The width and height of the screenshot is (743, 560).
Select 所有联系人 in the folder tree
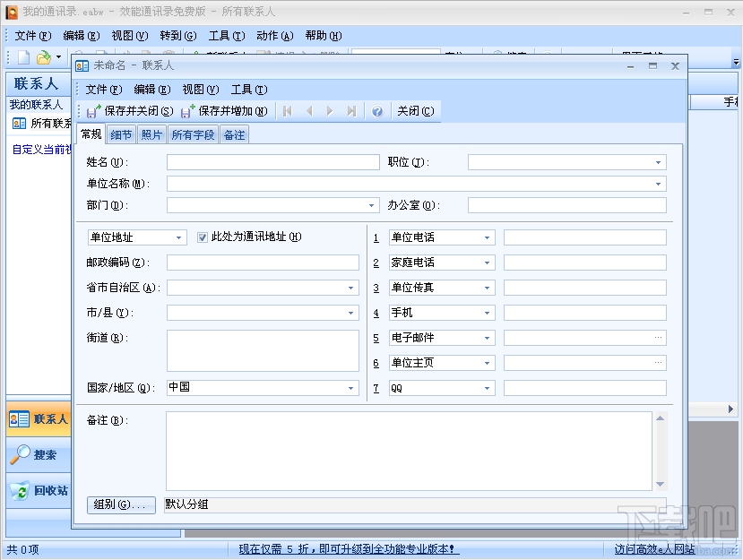point(43,123)
